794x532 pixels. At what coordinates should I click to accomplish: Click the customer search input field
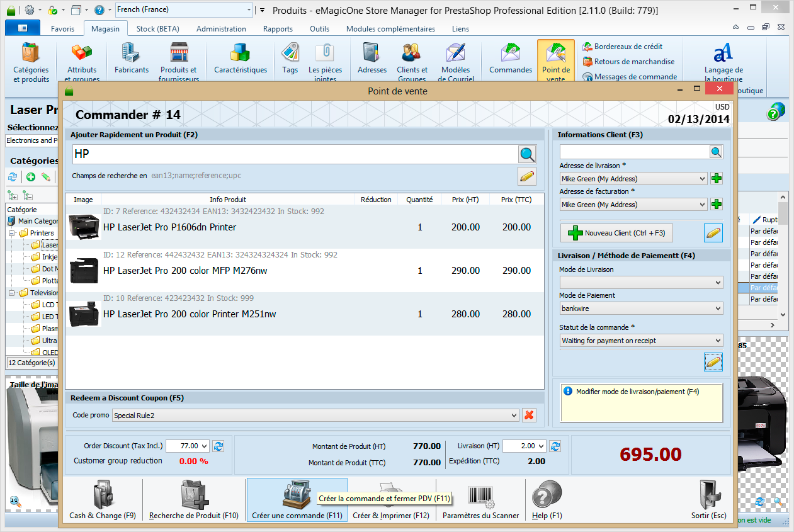(634, 152)
